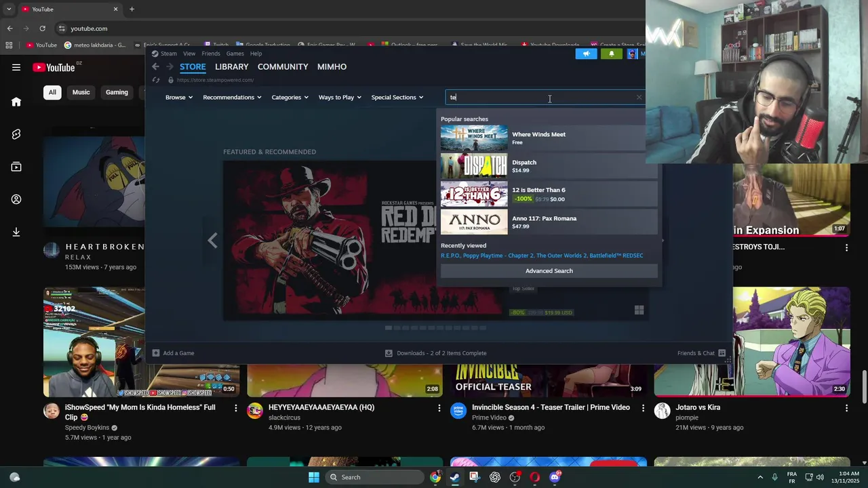Select Anno 117: Pax Romana suggestion
The width and height of the screenshot is (868, 488).
point(549,222)
